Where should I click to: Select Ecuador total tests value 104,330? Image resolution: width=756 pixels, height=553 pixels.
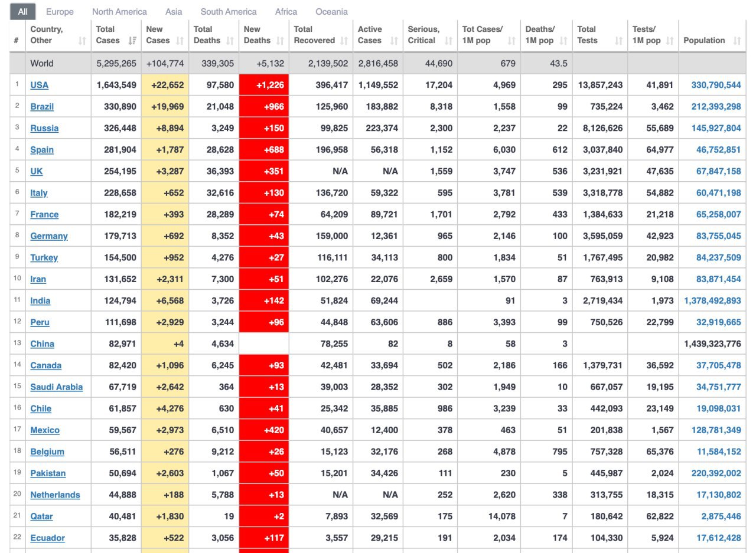[x=607, y=538]
